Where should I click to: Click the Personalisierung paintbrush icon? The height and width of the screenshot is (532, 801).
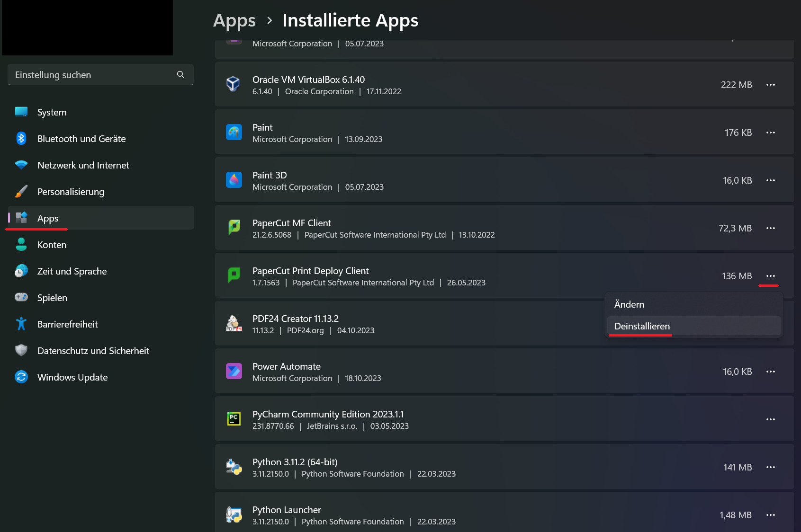(21, 192)
